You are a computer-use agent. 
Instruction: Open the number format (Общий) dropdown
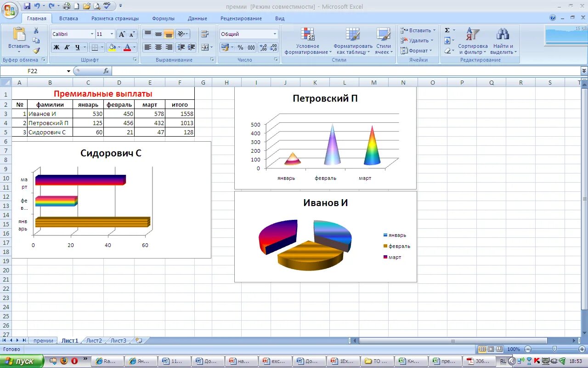point(275,34)
